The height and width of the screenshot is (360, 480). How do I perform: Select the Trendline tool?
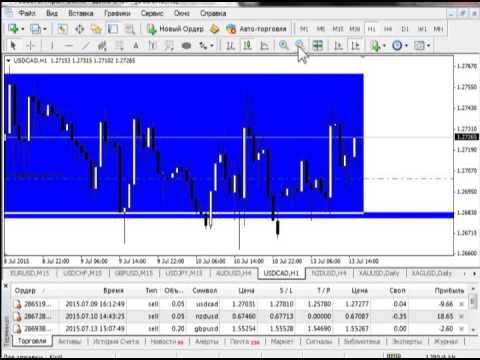coord(86,45)
